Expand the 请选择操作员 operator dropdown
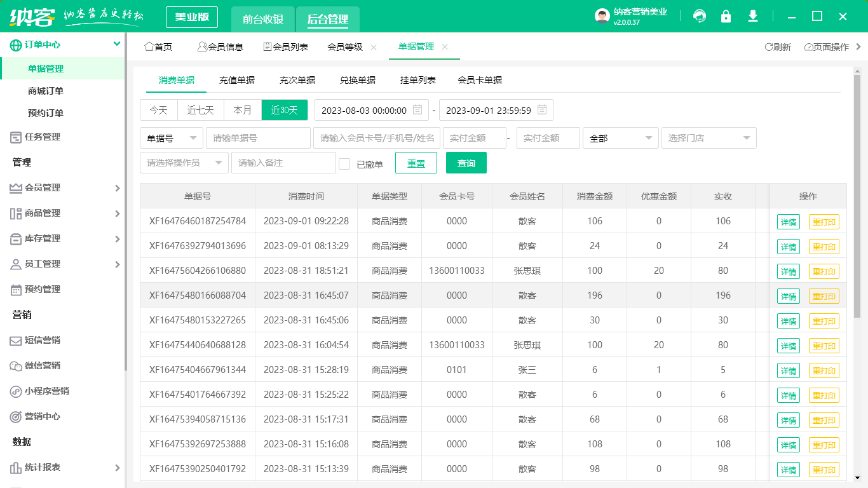Screen dimensions: 868x488 (184, 163)
